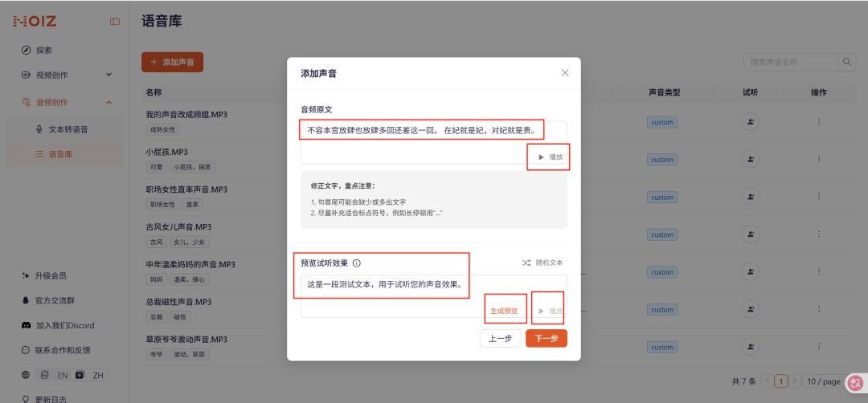Click the 直率 tag

[x=193, y=205]
